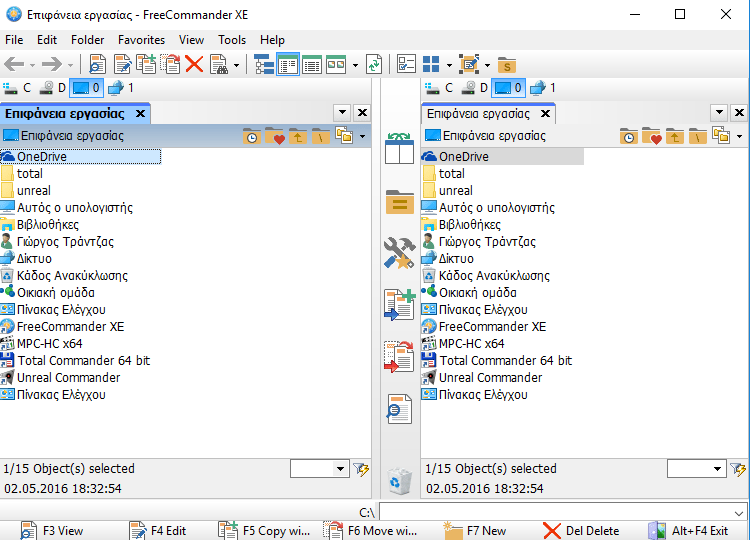Viewport: 750px width, 540px height.
Task: Select drive C in the left panel
Action: point(17,88)
